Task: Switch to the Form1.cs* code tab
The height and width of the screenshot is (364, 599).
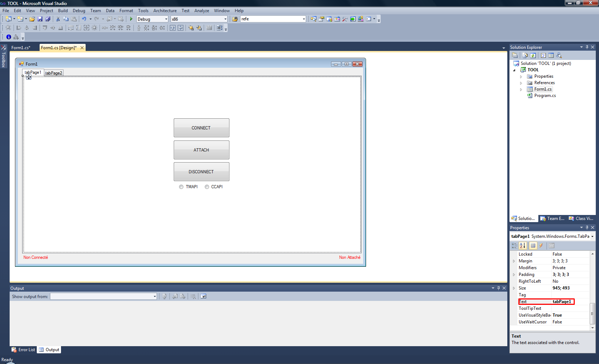Action: (21, 47)
